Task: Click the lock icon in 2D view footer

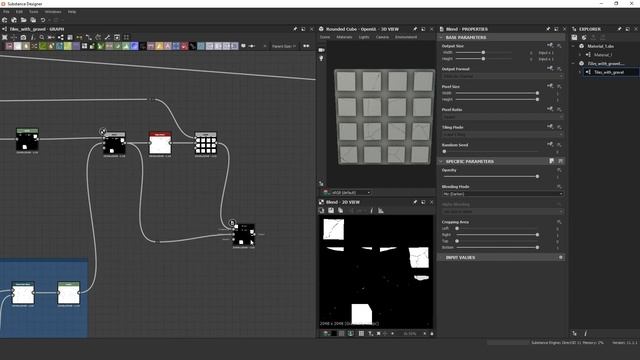Action: click(x=432, y=334)
